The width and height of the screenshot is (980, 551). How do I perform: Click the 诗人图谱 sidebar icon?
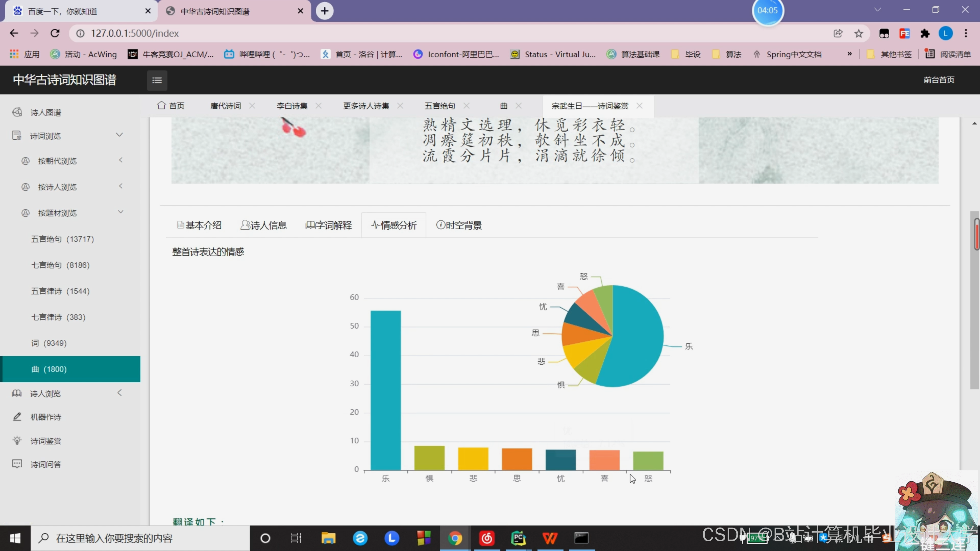(x=17, y=112)
